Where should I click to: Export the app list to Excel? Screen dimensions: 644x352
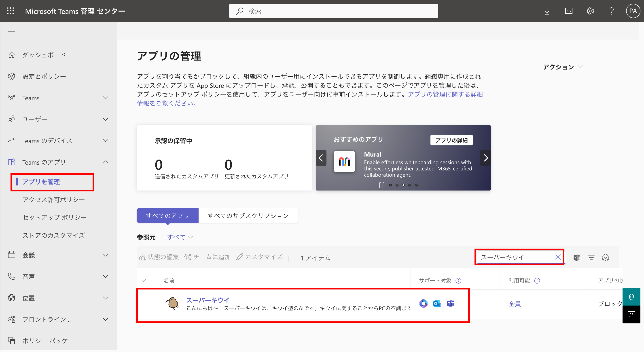[577, 257]
